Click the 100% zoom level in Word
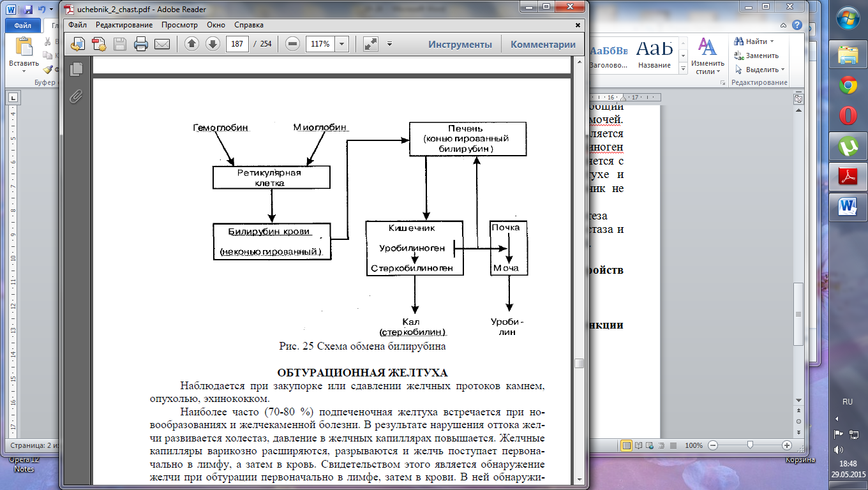Screen dimensions: 868x490 pos(694,445)
